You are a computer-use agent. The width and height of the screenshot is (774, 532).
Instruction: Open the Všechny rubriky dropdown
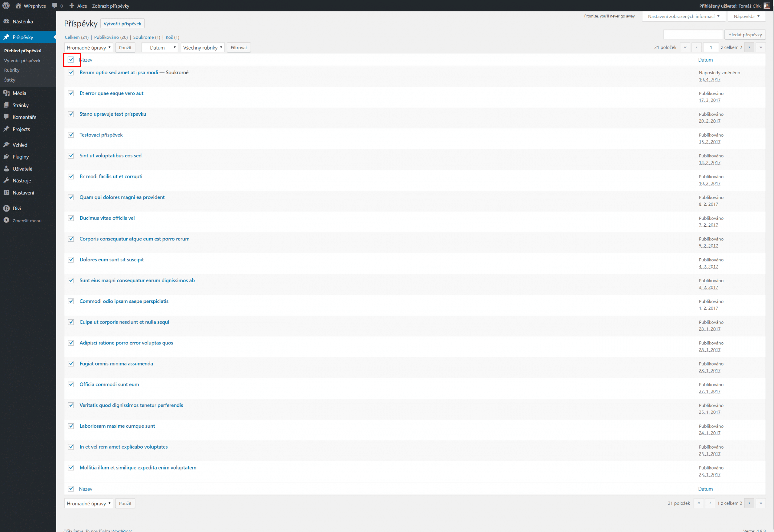203,48
